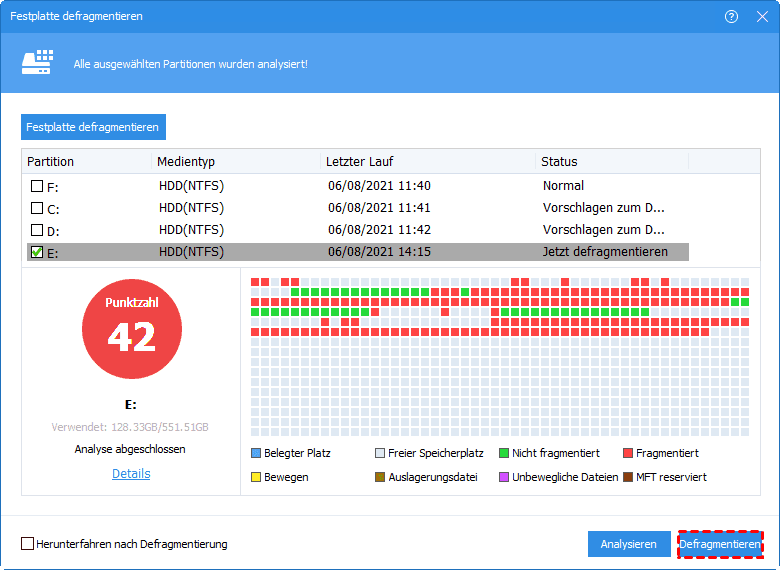Click the help question mark icon

pos(731,16)
